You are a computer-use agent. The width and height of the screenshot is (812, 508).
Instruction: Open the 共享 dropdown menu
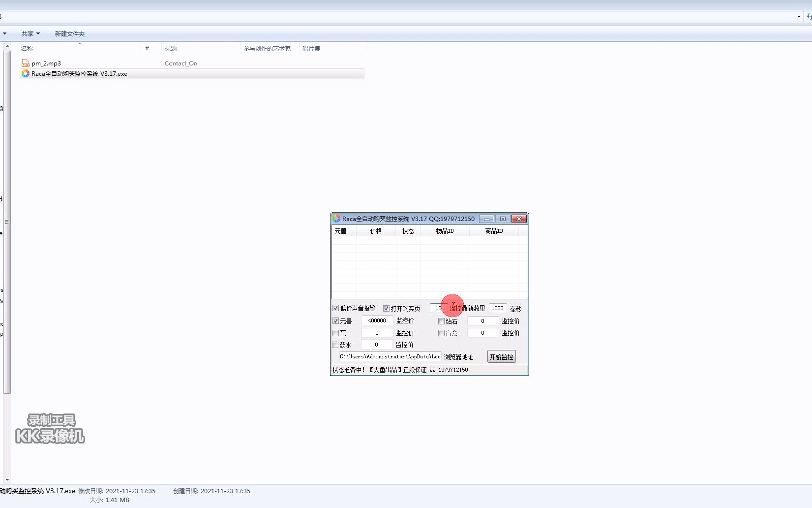[x=30, y=34]
